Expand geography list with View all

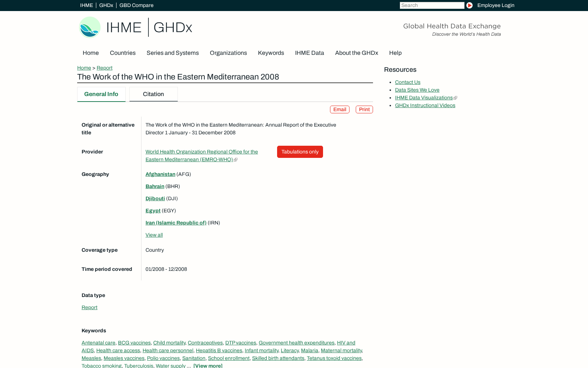154,235
